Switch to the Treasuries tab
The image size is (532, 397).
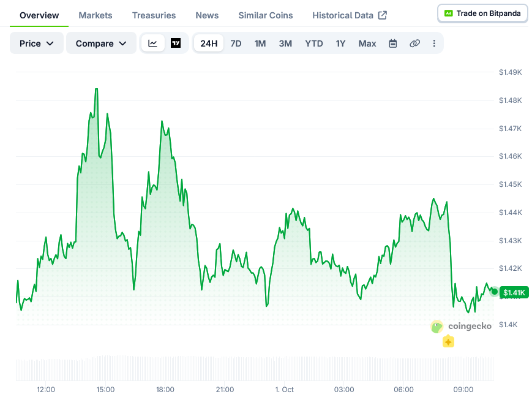click(154, 15)
